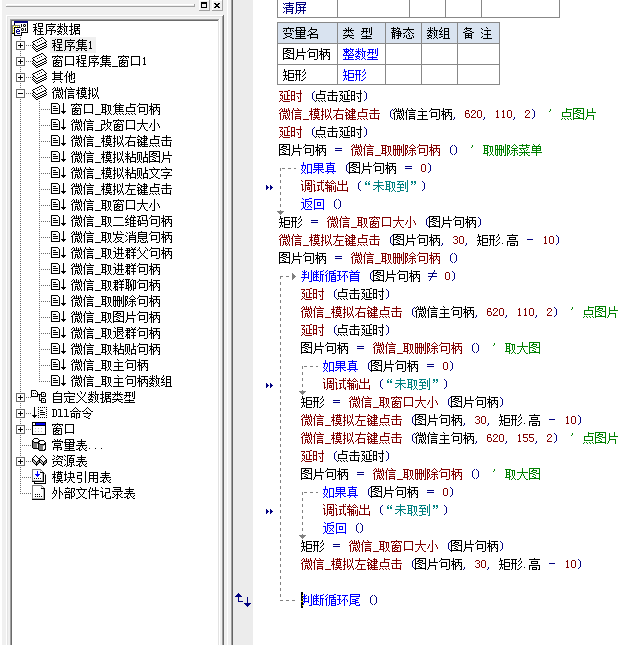Collapse the 微信模拟 tree node

click(x=20, y=93)
